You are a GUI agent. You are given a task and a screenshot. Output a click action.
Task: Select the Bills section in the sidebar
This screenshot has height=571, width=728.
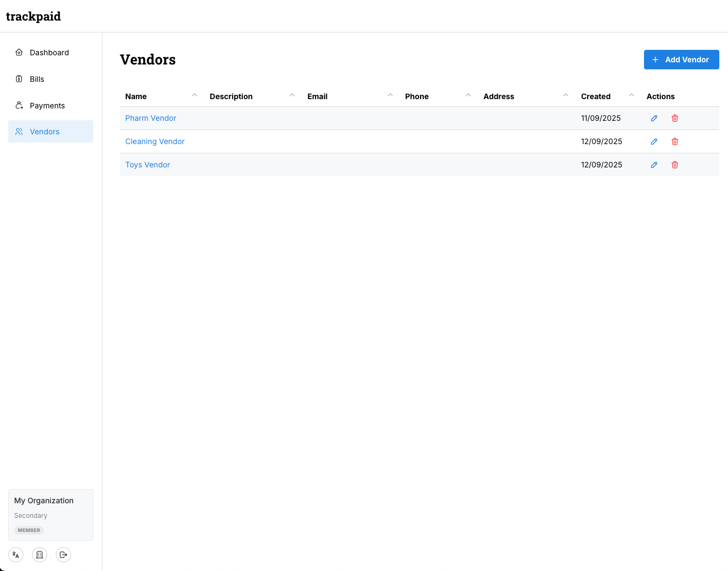[37, 79]
